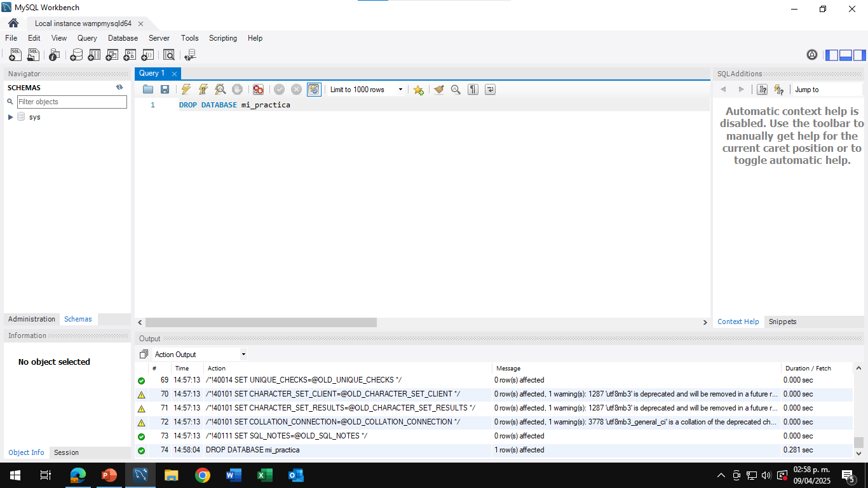Rollback the transaction X icon

click(x=296, y=90)
